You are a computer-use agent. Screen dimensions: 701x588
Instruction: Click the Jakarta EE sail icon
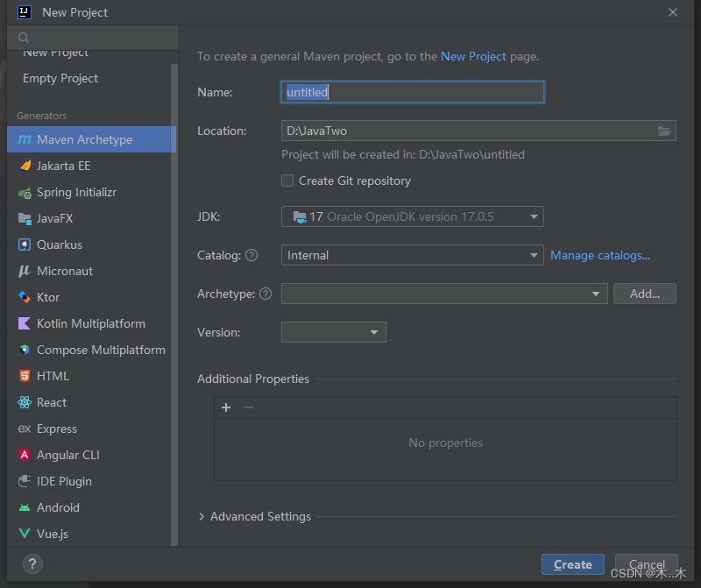click(25, 166)
